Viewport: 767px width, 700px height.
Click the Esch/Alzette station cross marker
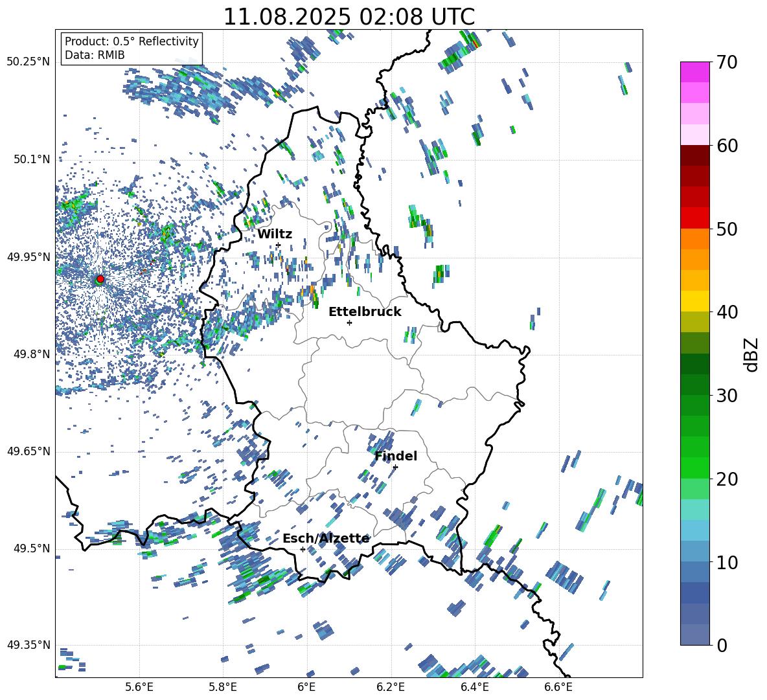[x=303, y=549]
